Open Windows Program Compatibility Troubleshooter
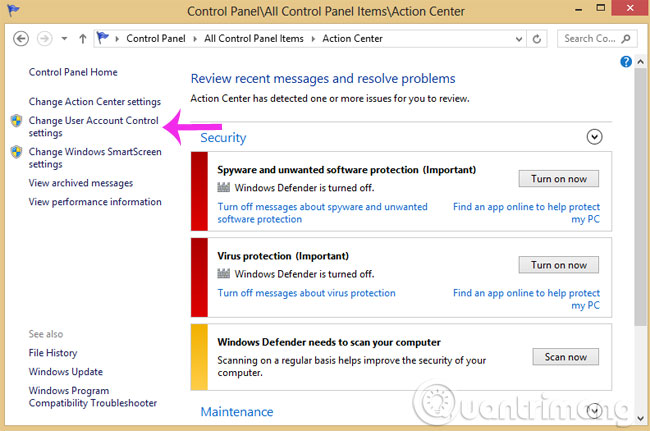650x431 pixels. 93,397
